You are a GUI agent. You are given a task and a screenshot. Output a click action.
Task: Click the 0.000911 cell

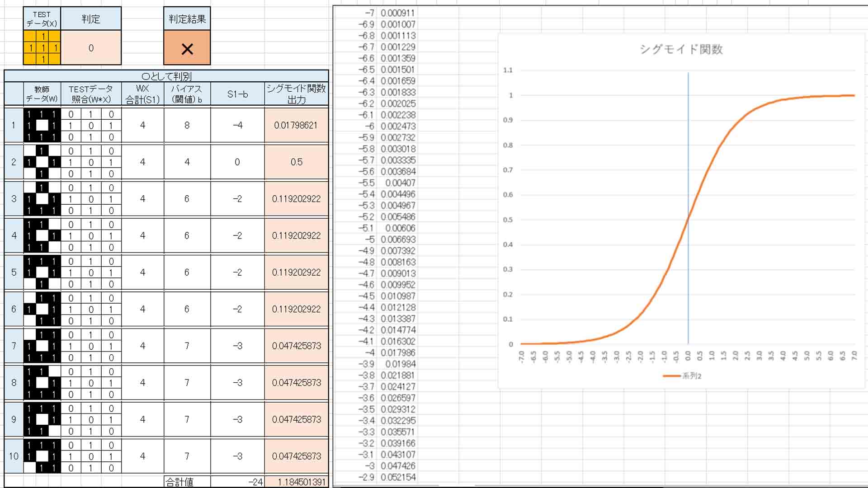pos(398,13)
